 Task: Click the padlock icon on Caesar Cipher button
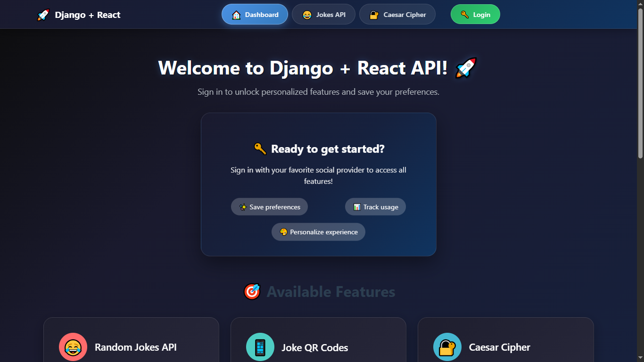(x=374, y=14)
